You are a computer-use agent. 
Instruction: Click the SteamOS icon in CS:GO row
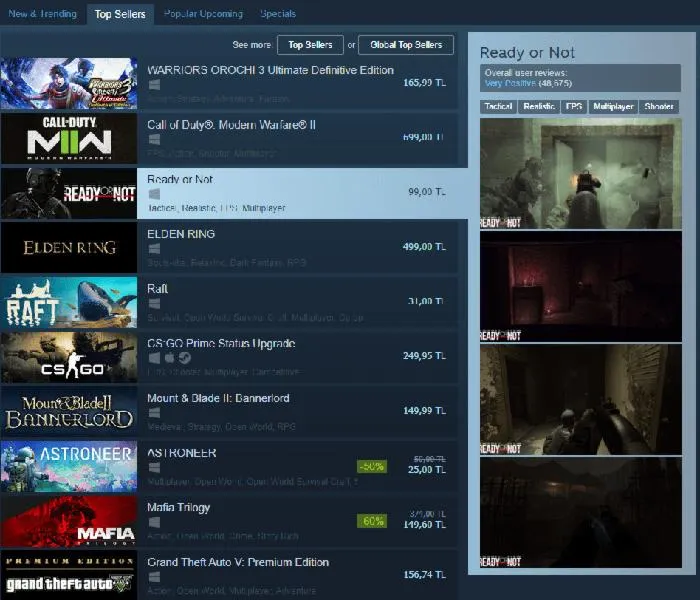186,358
